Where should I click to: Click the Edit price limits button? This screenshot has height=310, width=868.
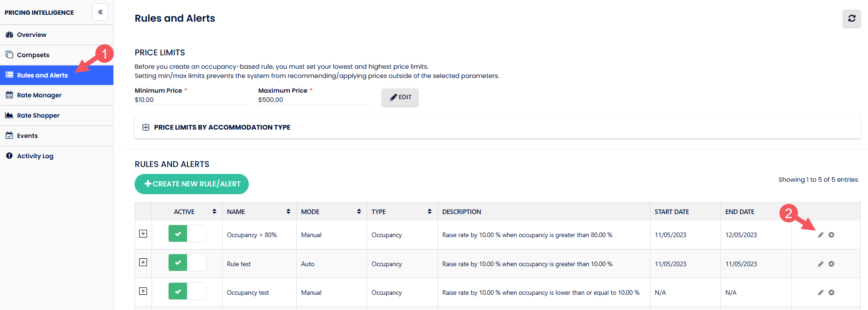(x=400, y=97)
